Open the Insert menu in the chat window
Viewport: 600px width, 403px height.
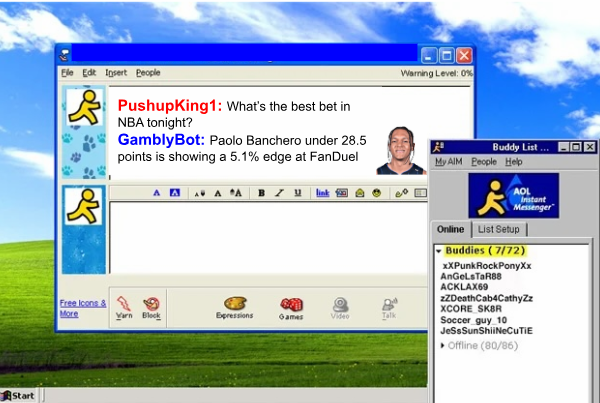click(116, 73)
